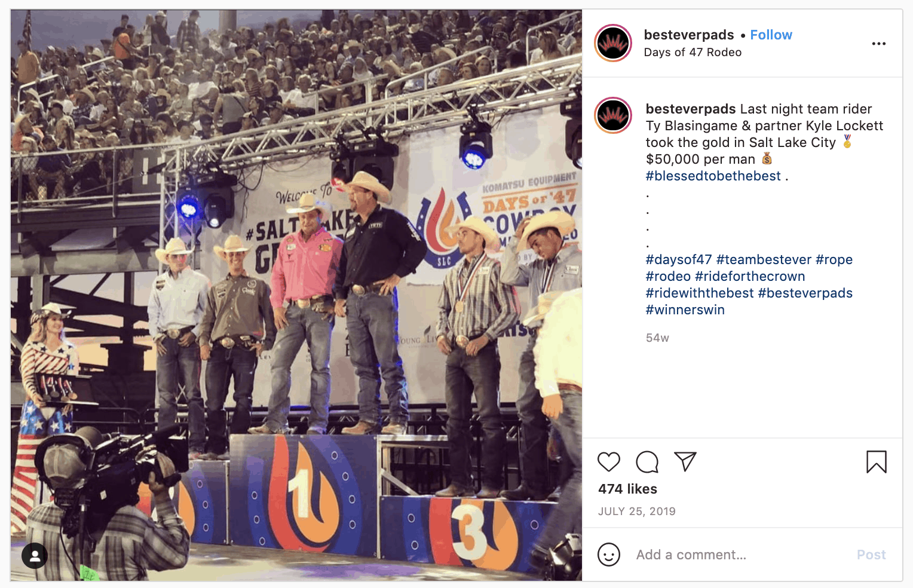The height and width of the screenshot is (588, 913).
Task: Open the #blessedtobethebest hashtag
Action: (x=713, y=176)
